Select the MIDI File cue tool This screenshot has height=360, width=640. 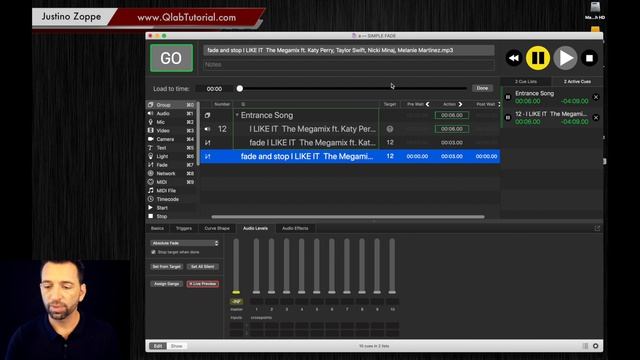pyautogui.click(x=166, y=191)
